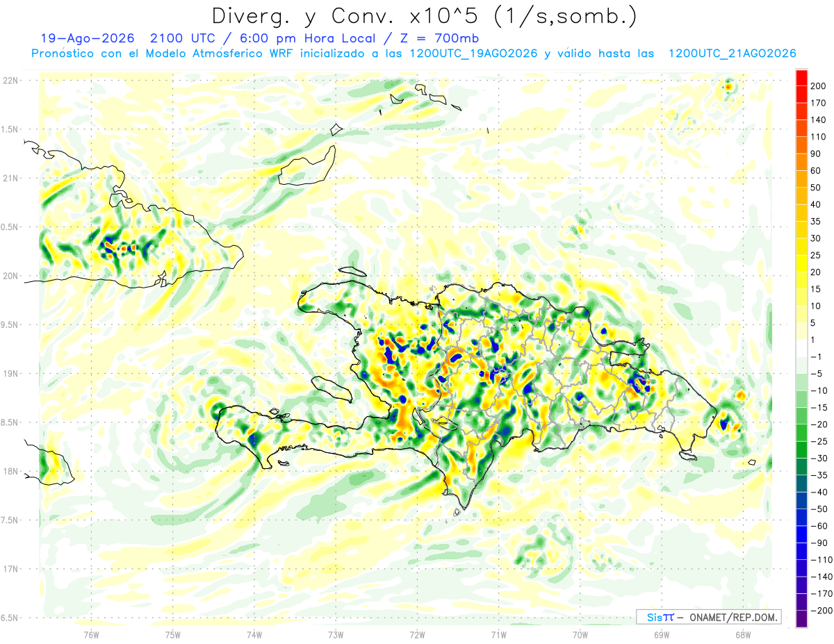834x644 pixels.
Task: Click the valid-until time '1200UTC_21AGO2026'
Action: coord(732,53)
